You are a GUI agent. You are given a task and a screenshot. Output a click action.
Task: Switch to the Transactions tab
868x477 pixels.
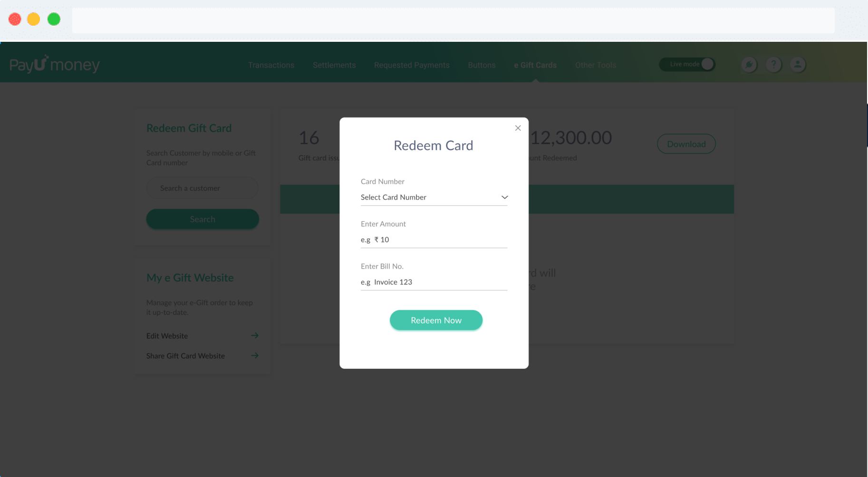pos(271,65)
